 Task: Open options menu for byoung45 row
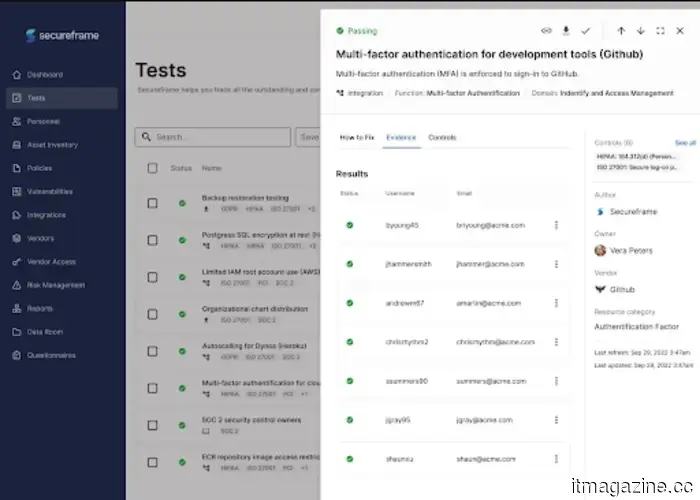[556, 225]
